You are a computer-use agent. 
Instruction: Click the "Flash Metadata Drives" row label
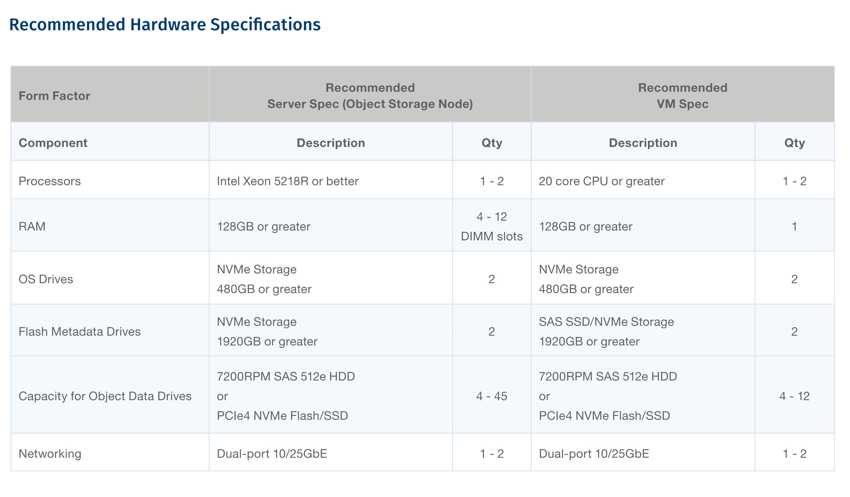(80, 331)
